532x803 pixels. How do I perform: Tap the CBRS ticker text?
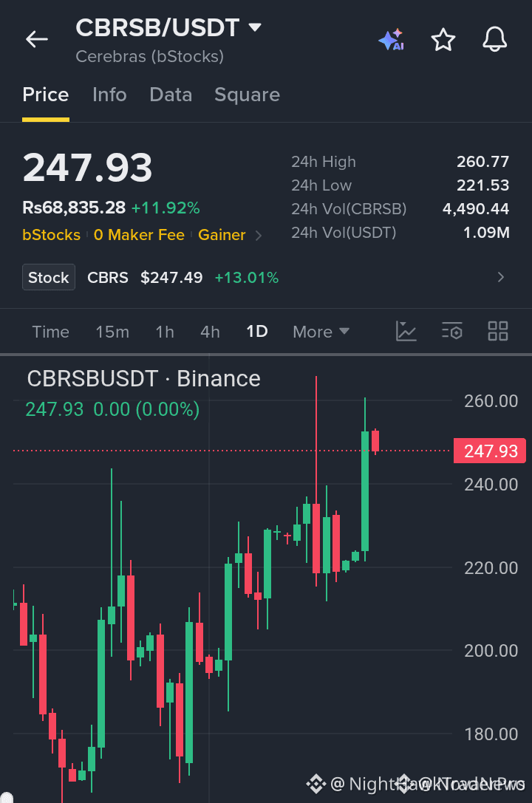[x=108, y=278]
